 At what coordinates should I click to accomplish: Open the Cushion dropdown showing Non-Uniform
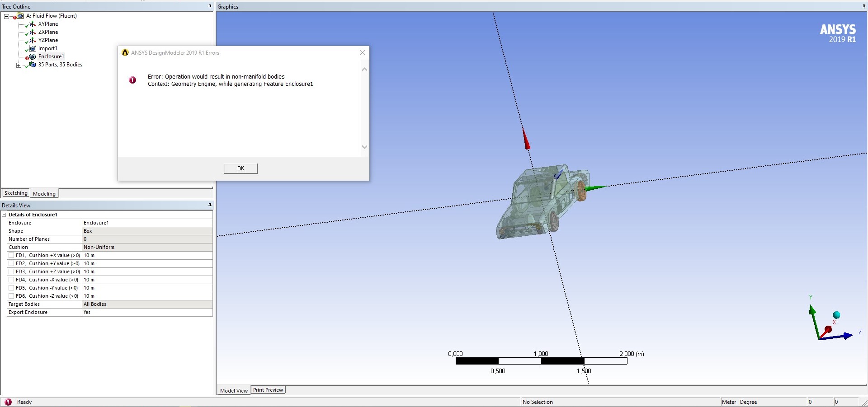(x=147, y=247)
